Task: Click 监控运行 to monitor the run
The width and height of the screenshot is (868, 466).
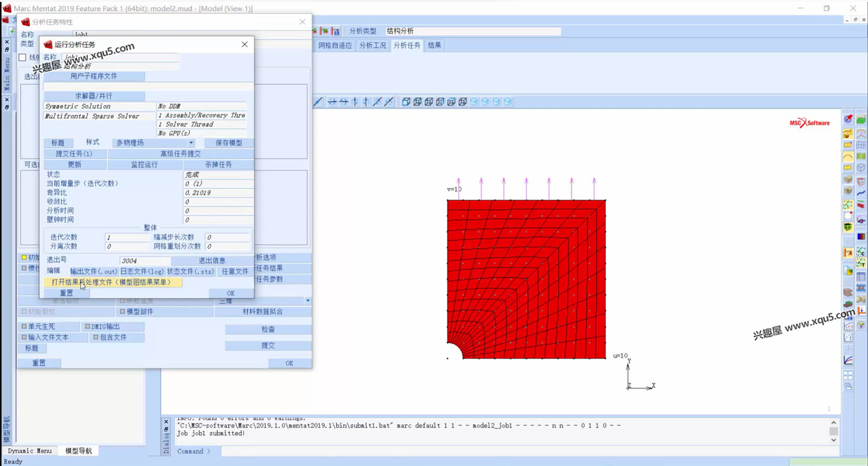Action: 144,165
